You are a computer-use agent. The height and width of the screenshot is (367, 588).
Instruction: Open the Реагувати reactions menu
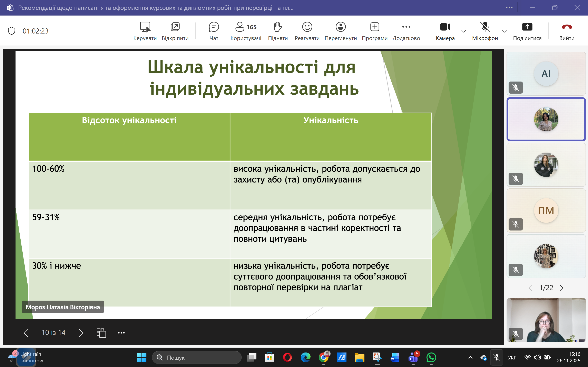(307, 31)
